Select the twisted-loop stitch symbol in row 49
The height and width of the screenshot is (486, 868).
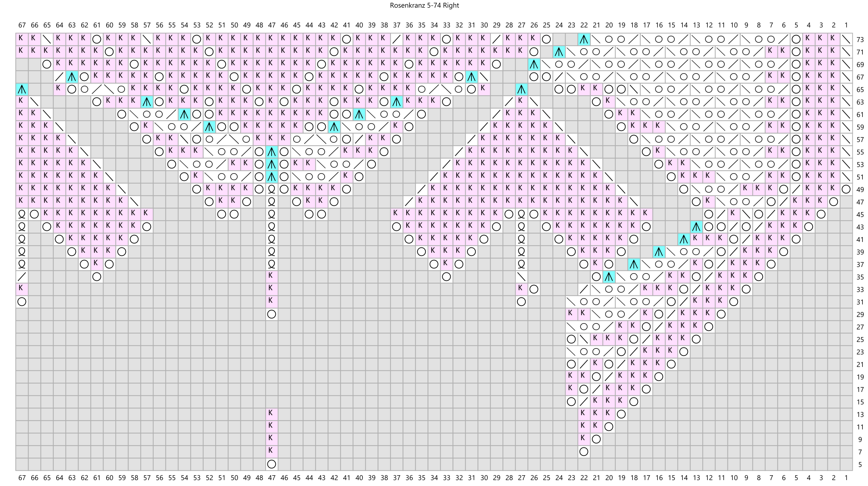(272, 189)
